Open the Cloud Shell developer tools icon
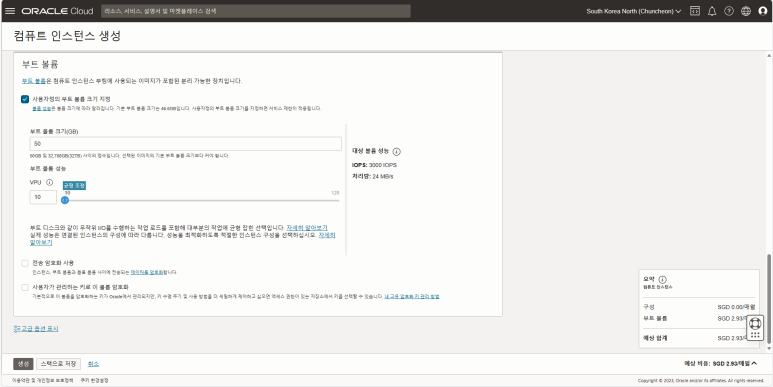The height and width of the screenshot is (387, 773). [x=695, y=11]
